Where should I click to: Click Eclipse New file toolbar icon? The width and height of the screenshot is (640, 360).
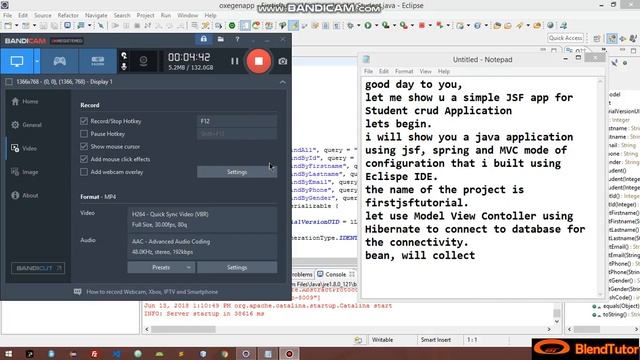pos(8,25)
